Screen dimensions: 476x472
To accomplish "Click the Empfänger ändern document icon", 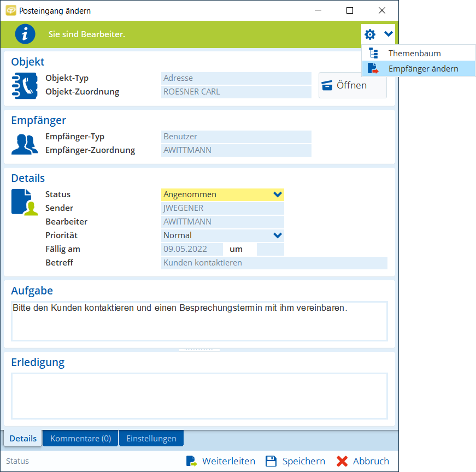I will 373,69.
